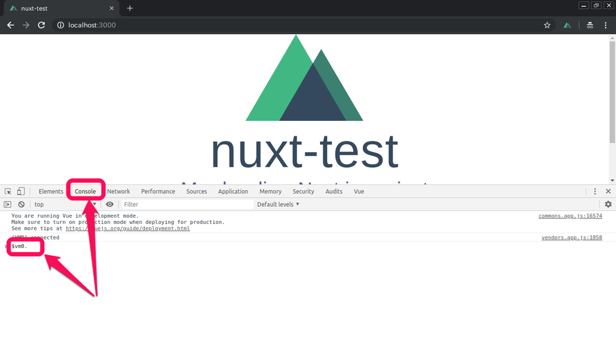
Task: View site information icon in address bar
Action: 61,25
